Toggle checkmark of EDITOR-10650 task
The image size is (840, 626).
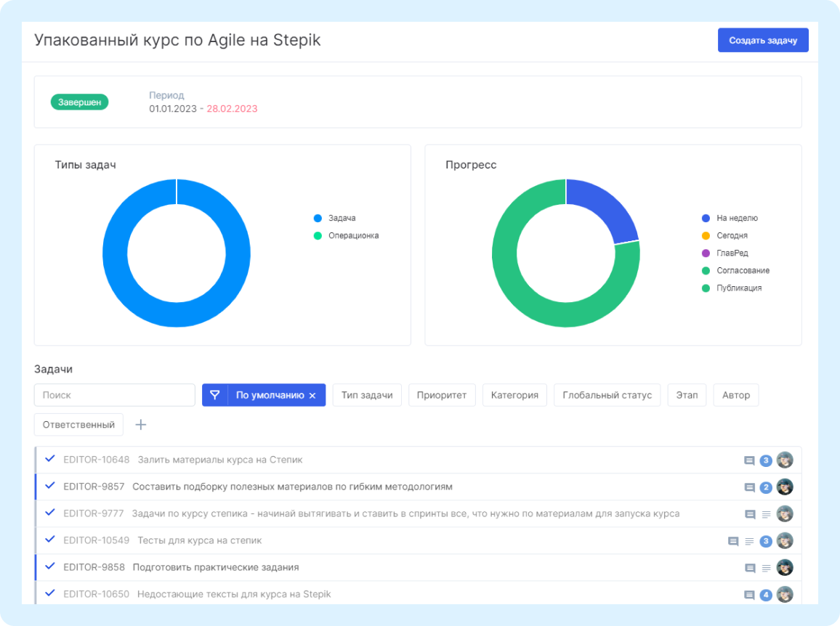pos(50,593)
